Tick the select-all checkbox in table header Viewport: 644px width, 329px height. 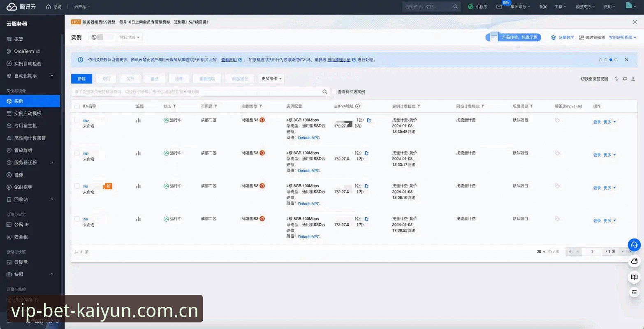click(77, 106)
